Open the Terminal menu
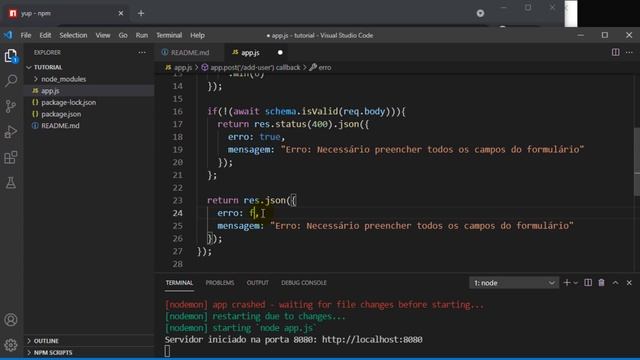 point(169,35)
